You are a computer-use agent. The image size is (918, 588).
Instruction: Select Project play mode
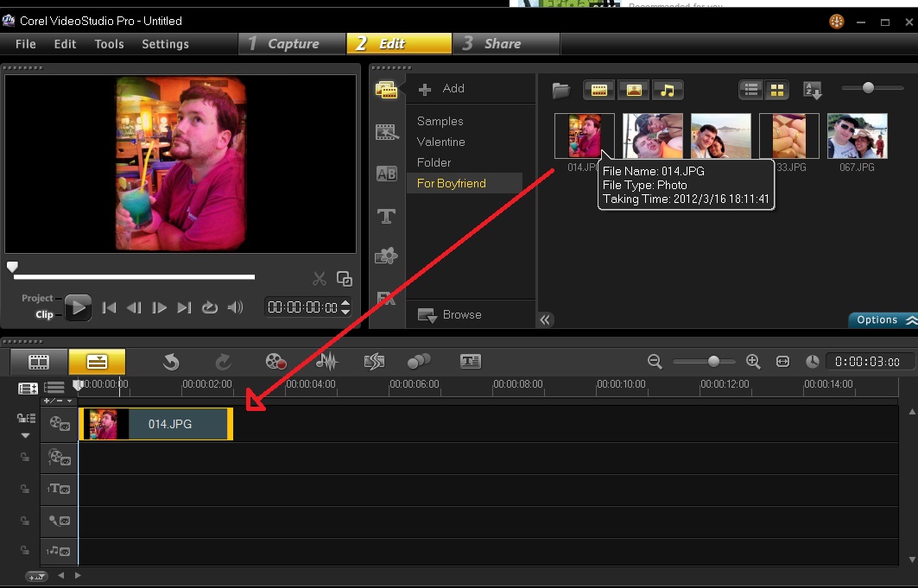point(37,298)
